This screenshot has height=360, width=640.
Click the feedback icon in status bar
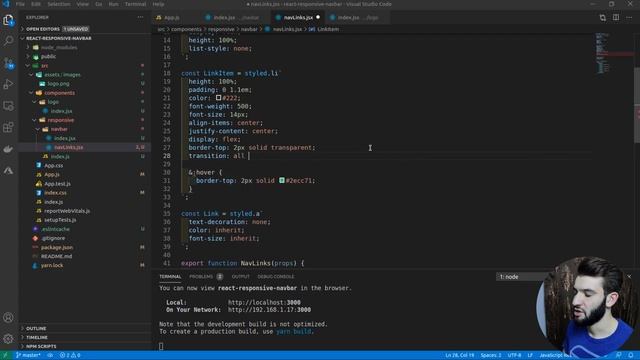coord(619,355)
